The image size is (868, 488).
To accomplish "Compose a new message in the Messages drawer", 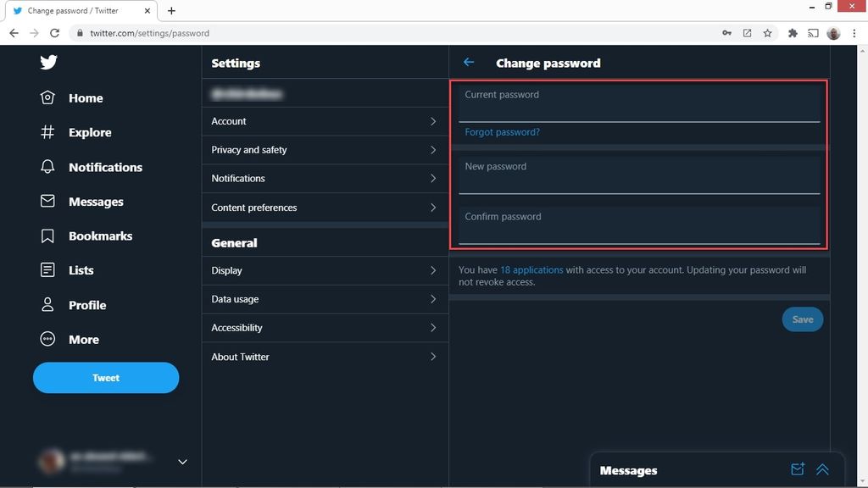I will coord(797,469).
